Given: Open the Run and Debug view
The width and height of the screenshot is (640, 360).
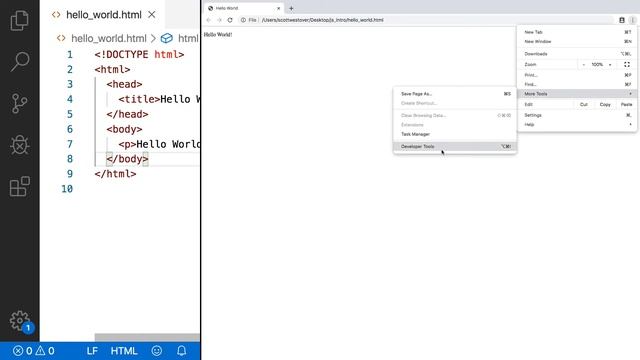Looking at the screenshot, I should click(x=20, y=145).
